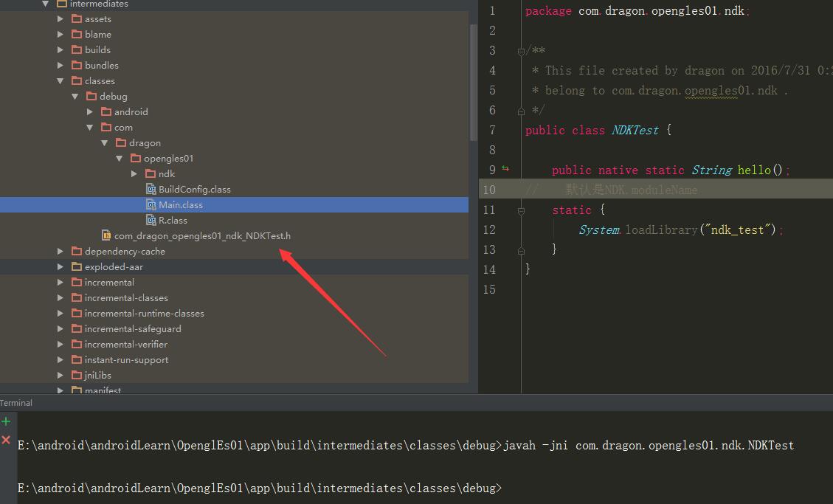
Task: Click the exploded-aar folder icon
Action: coord(77,266)
